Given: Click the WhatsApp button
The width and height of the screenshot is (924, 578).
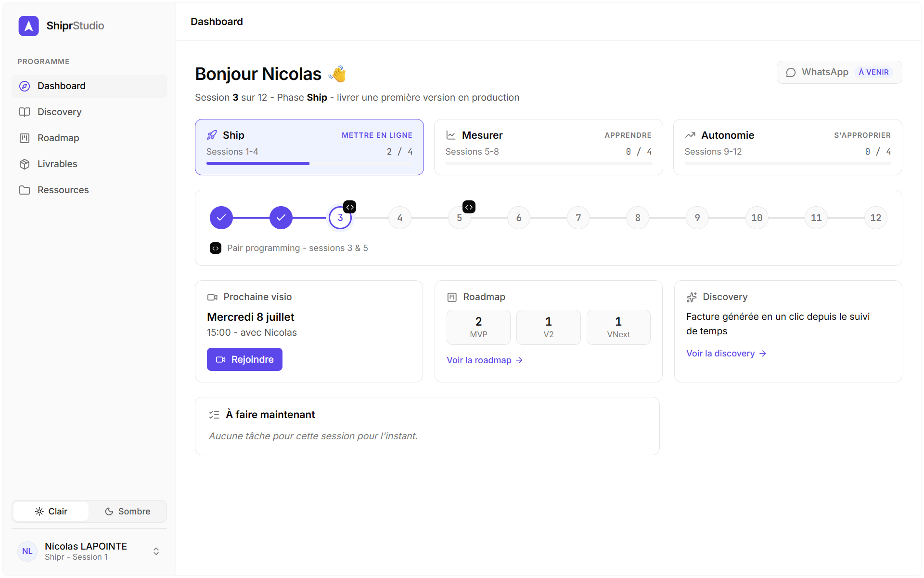Looking at the screenshot, I should coord(839,72).
